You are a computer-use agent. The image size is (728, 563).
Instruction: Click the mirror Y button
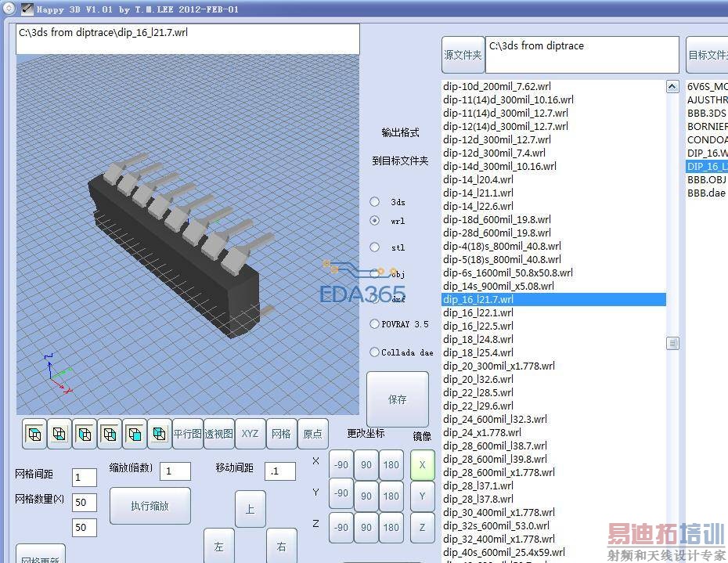[423, 496]
